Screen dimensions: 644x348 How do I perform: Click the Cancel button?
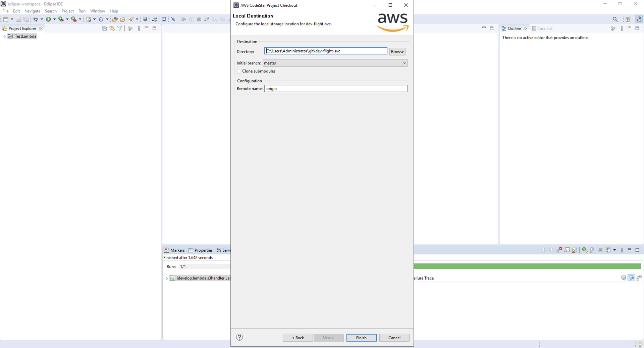pos(394,338)
